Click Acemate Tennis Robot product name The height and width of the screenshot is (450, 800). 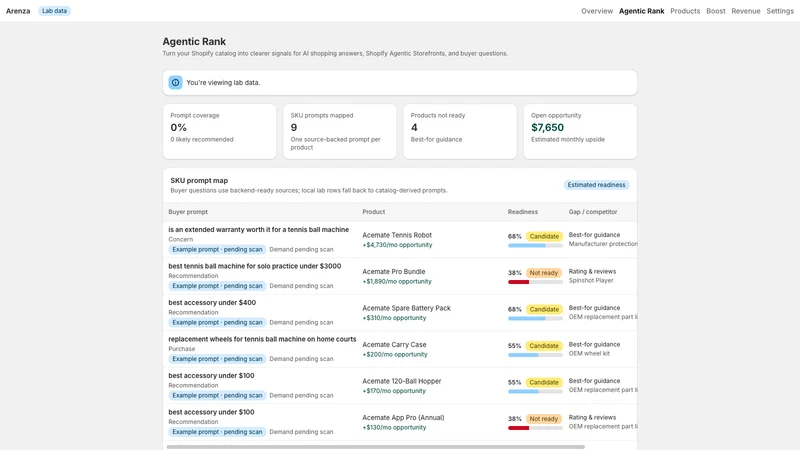[x=397, y=235]
